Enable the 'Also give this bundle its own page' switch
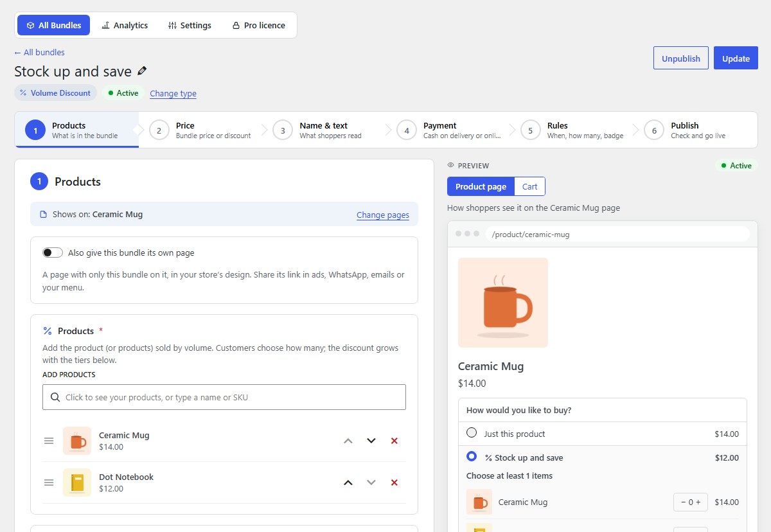Image resolution: width=771 pixels, height=532 pixels. 53,253
